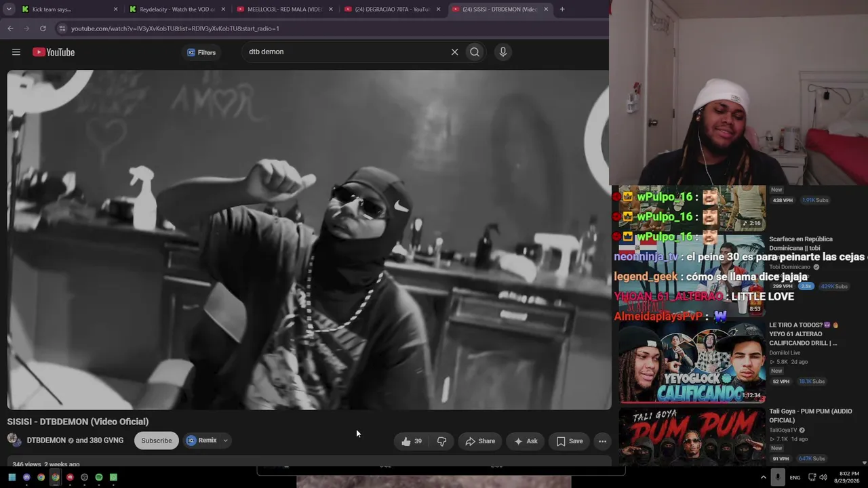
Task: Open the DTBDEMON channel name link
Action: [x=46, y=441]
